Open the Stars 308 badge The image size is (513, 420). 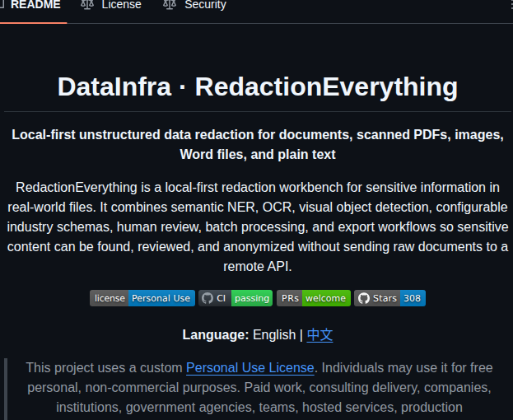[x=389, y=298]
